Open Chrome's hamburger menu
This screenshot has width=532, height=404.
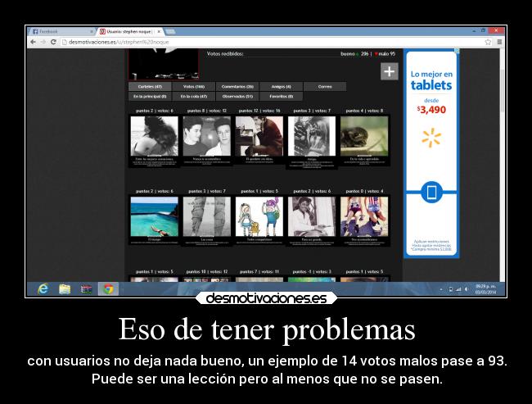pyautogui.click(x=499, y=42)
